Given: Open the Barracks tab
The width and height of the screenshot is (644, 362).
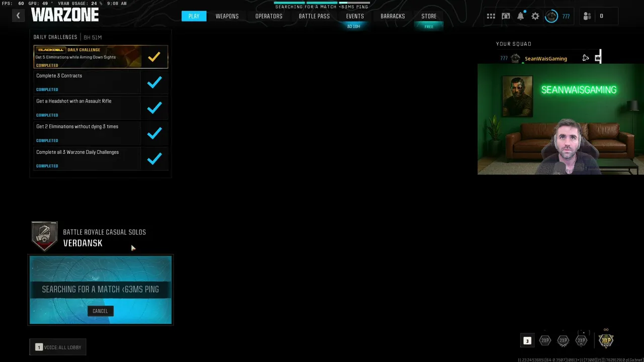Looking at the screenshot, I should pos(392,16).
